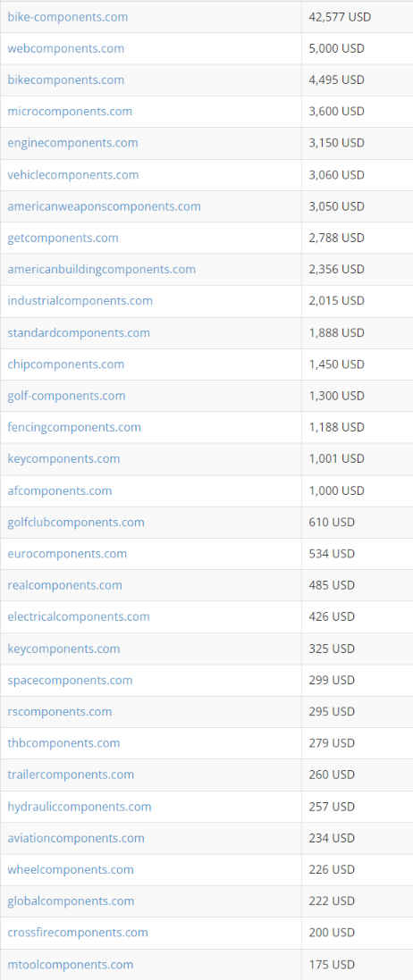The image size is (413, 980).
Task: Click fencingcomponents.com domain link
Action: 74,427
